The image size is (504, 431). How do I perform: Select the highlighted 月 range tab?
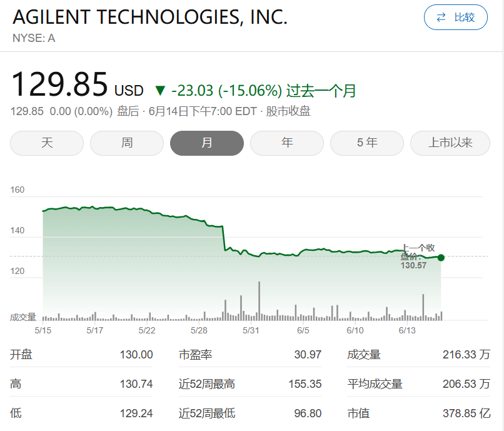pyautogui.click(x=207, y=143)
